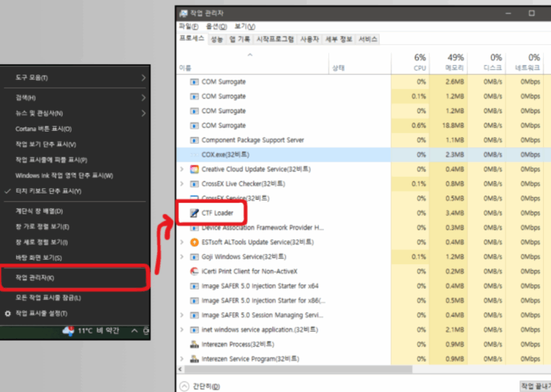Screen dimensions: 551x392
Task: Sort by the 메모리 column header
Action: click(448, 62)
